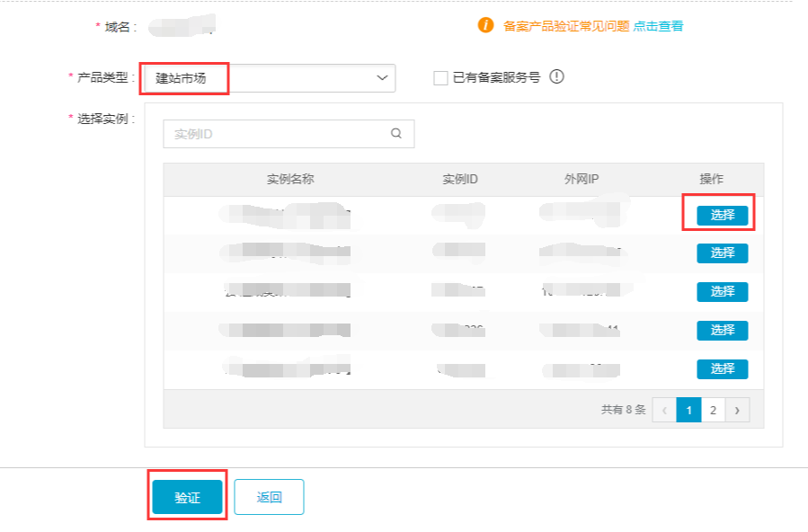Click the 返回 button
The height and width of the screenshot is (532, 808).
click(269, 497)
